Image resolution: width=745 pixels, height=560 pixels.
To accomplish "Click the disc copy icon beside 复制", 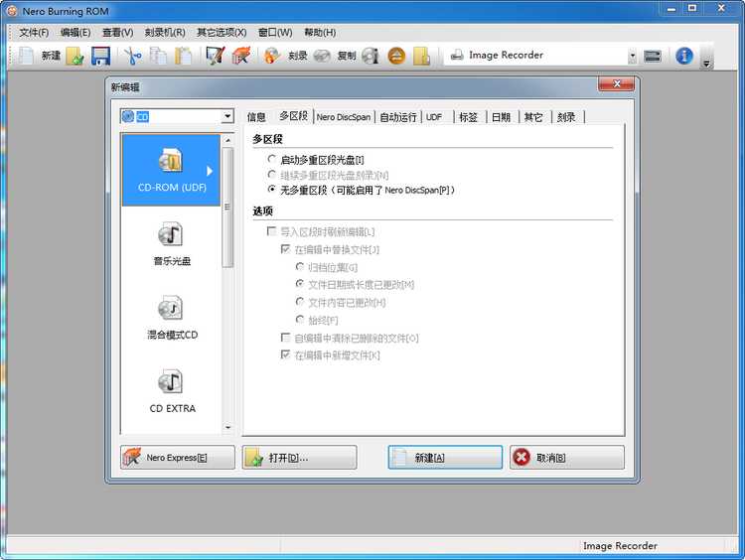I will [x=322, y=56].
